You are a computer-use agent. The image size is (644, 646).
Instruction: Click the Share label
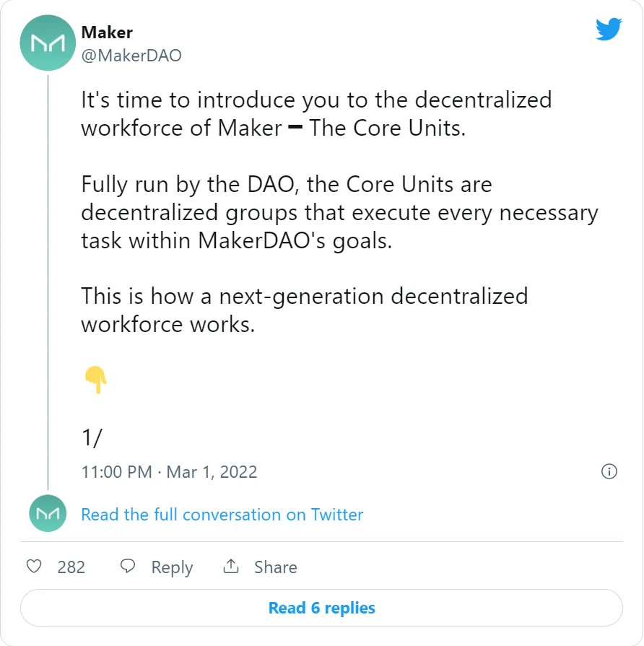(x=275, y=567)
